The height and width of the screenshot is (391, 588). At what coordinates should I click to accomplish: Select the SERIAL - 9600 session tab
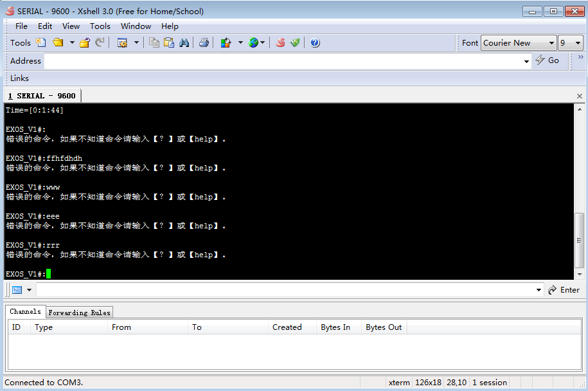42,96
